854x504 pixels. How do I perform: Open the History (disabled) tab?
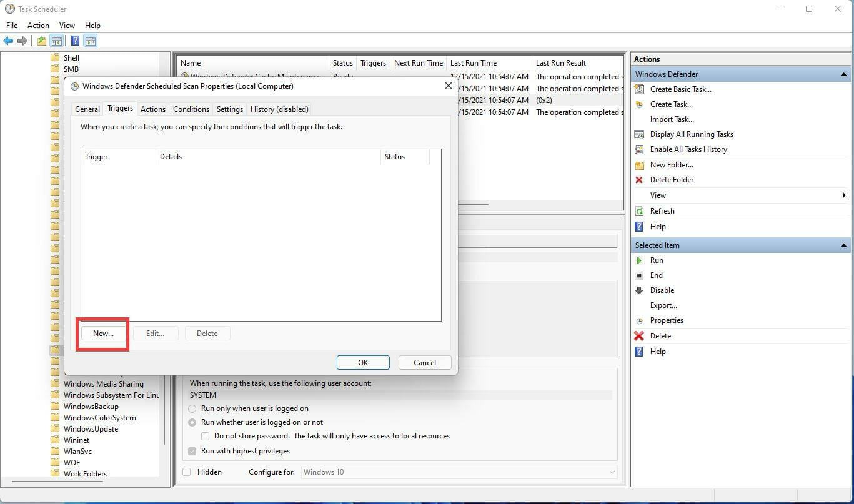(x=279, y=109)
